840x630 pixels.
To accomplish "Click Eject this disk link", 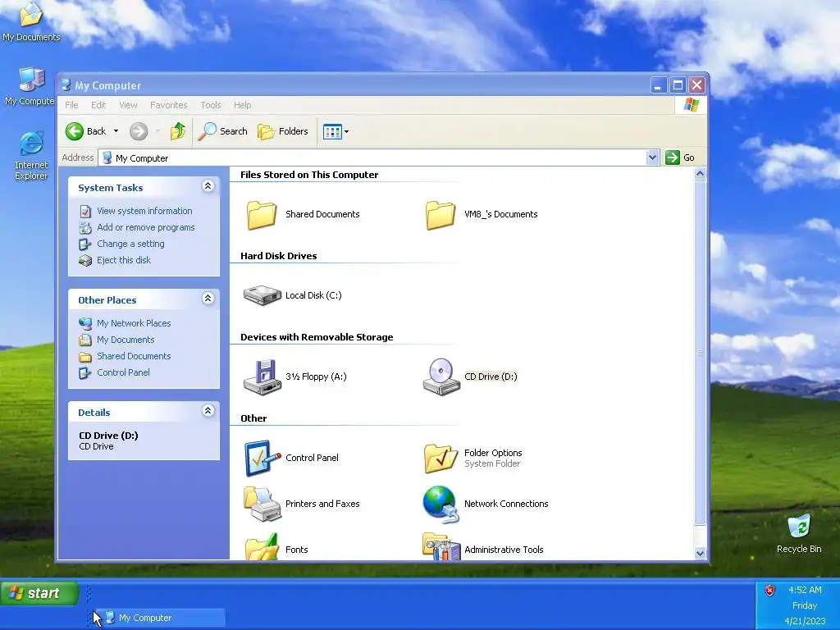I will tap(124, 260).
